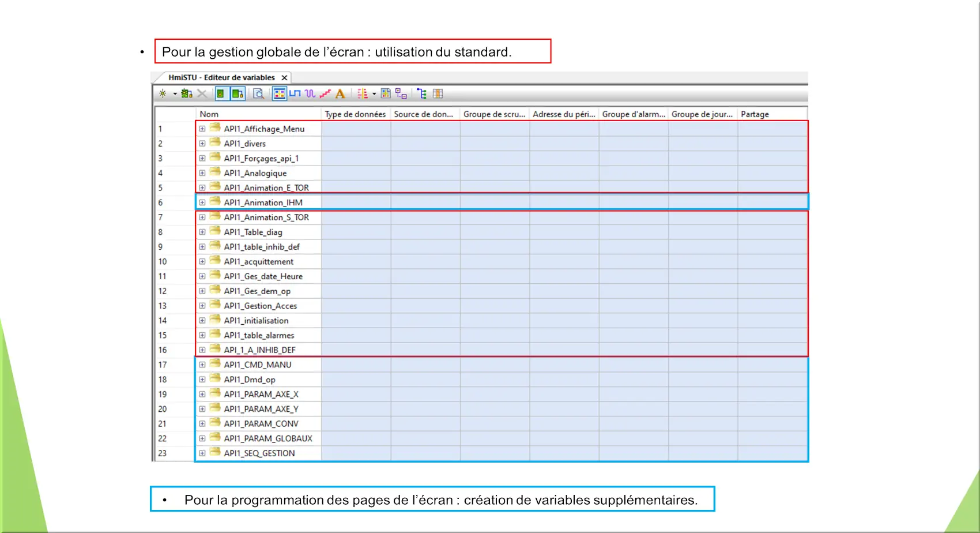This screenshot has height=533, width=980.
Task: Click the blue tree view icon
Action: click(x=422, y=93)
